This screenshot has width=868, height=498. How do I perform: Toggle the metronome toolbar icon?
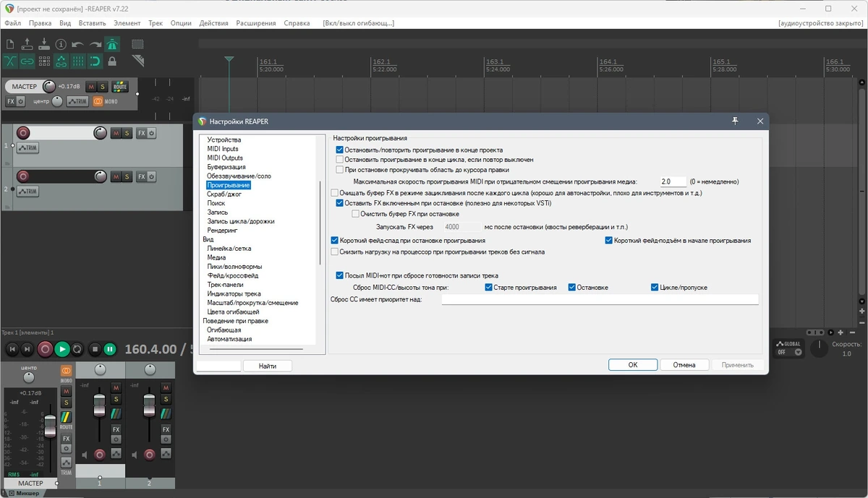tap(112, 44)
